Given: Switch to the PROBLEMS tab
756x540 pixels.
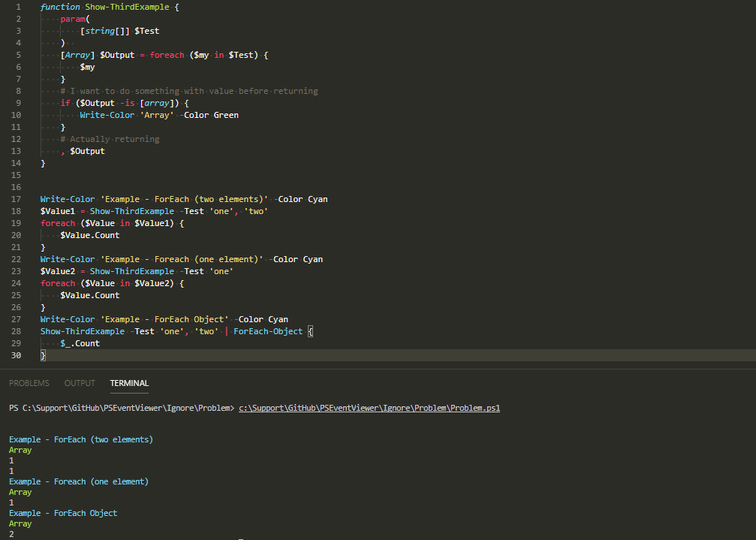Looking at the screenshot, I should 29,383.
